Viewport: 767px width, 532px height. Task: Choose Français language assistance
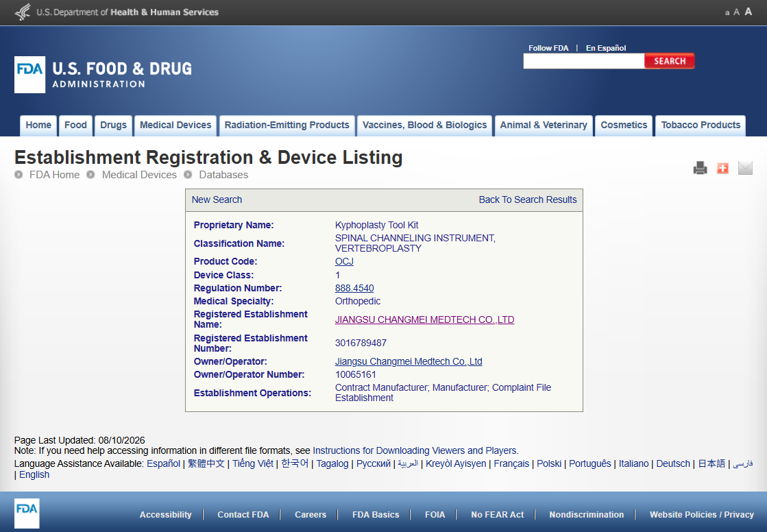(x=511, y=463)
